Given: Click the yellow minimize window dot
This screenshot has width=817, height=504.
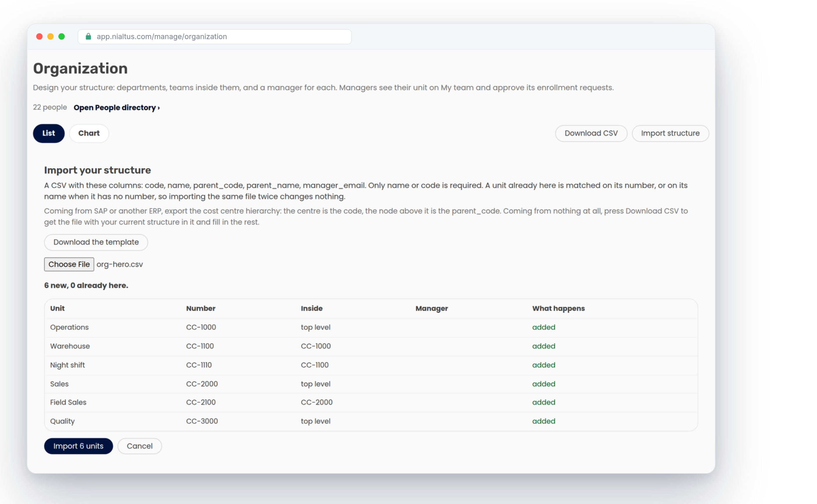Looking at the screenshot, I should [x=50, y=36].
